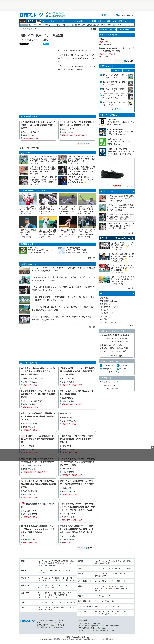The height and width of the screenshot is (644, 154).
Task: Open 日刊のアカウント button
Action: pos(116,372)
